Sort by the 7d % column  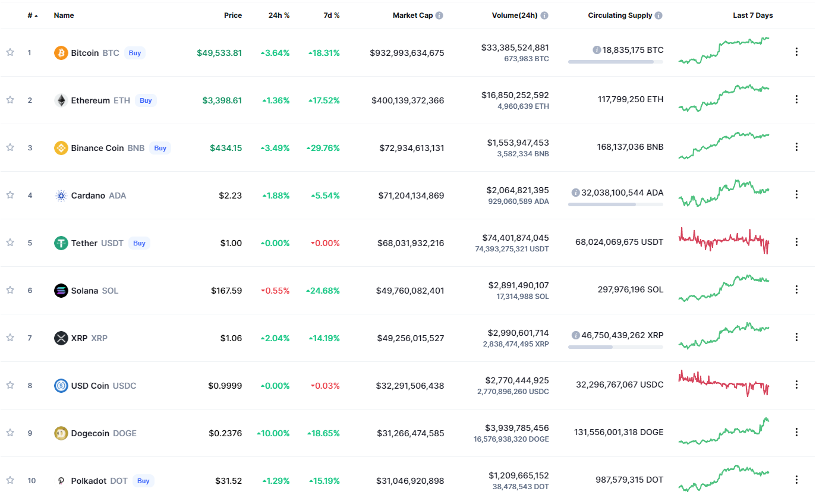click(332, 15)
